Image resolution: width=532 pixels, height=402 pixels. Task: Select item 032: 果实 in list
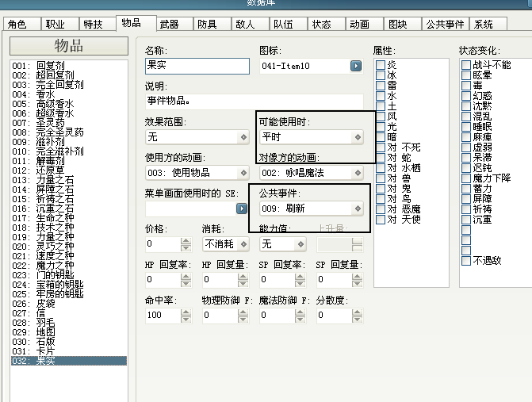point(69,361)
